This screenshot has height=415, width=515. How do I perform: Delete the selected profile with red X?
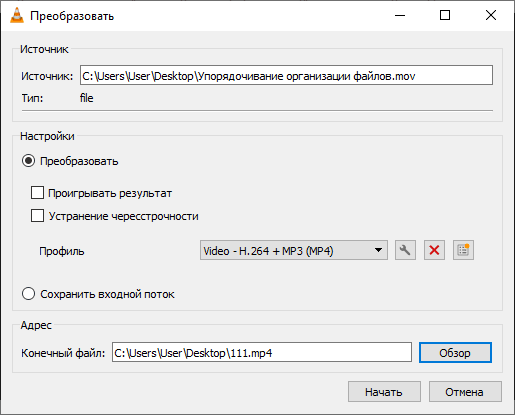click(x=434, y=250)
